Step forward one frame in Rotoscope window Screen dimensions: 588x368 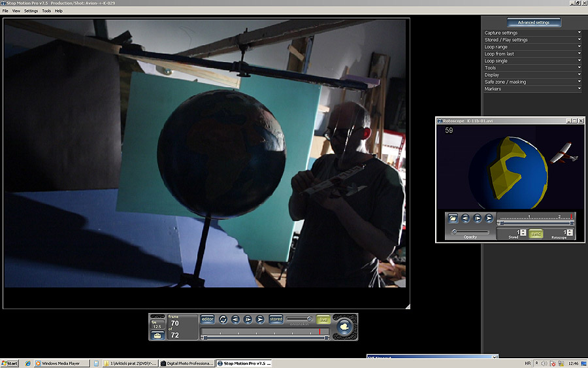coord(478,218)
